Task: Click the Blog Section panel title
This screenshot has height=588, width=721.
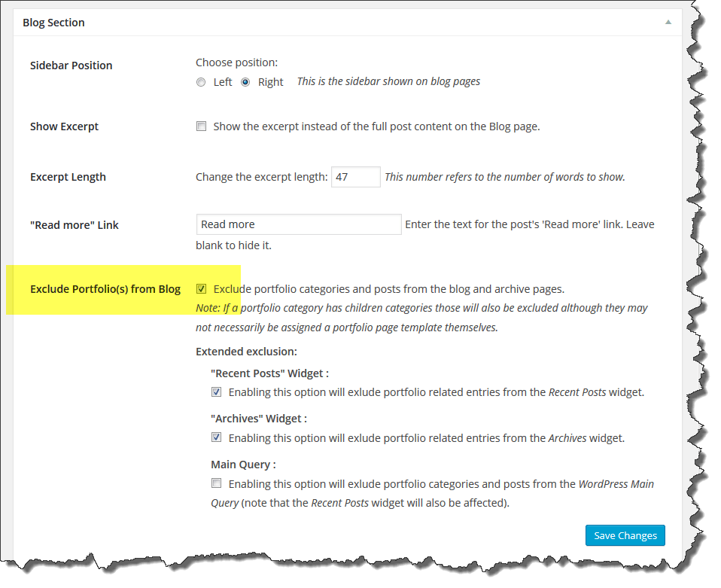Action: [x=53, y=23]
